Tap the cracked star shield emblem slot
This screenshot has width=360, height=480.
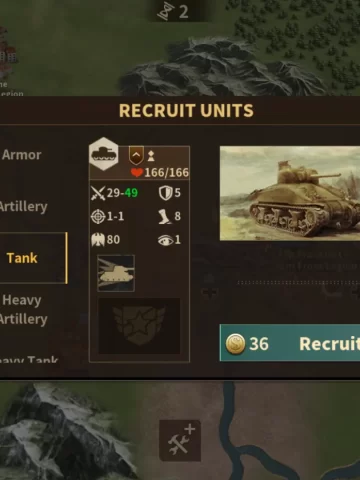coord(139,326)
